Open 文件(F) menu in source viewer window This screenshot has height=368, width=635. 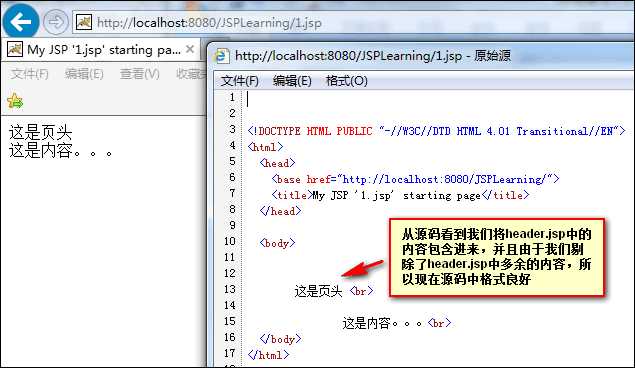coord(240,81)
